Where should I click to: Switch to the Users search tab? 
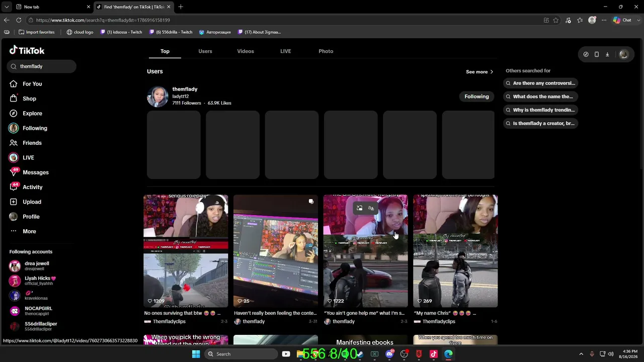[x=205, y=51]
